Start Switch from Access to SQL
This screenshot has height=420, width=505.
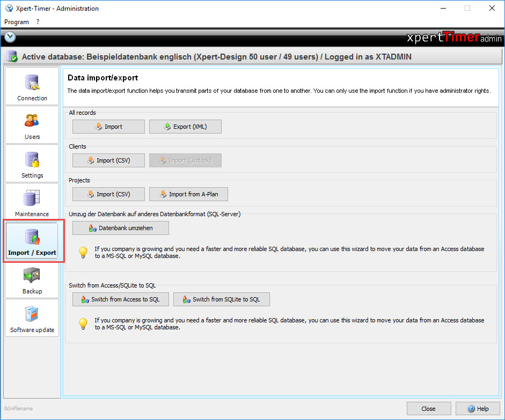coord(121,299)
